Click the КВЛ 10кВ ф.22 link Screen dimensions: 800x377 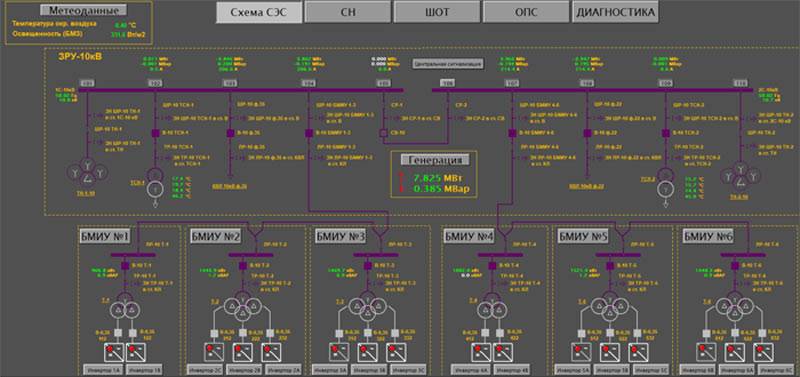click(x=587, y=187)
